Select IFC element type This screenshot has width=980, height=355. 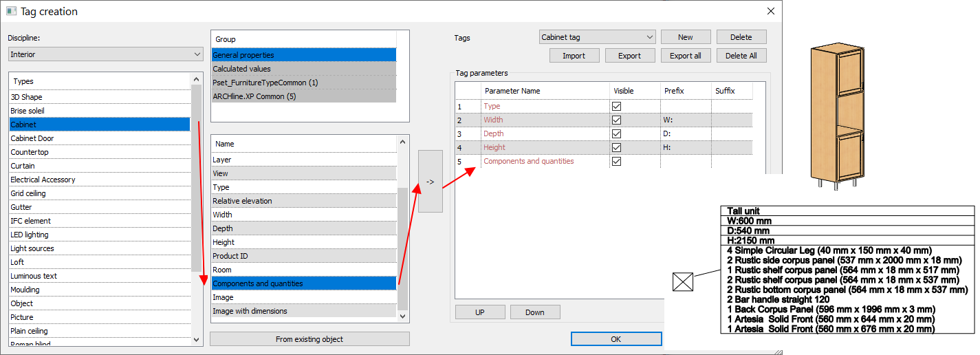click(99, 221)
